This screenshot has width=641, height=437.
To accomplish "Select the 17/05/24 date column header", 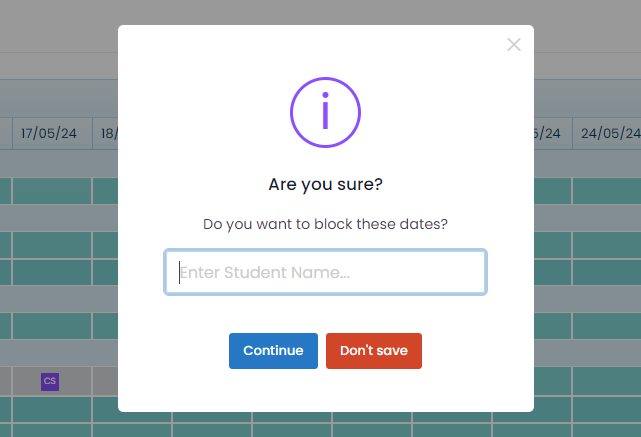I will [x=52, y=133].
